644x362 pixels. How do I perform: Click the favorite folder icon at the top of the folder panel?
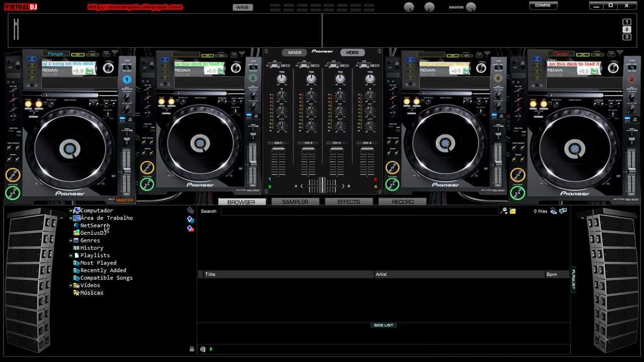[x=190, y=210]
